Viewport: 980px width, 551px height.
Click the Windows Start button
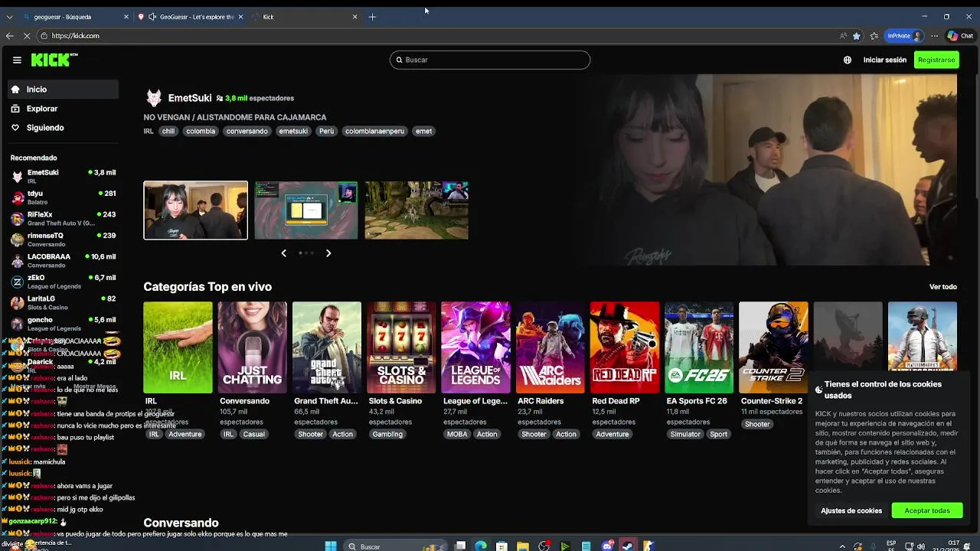click(331, 546)
